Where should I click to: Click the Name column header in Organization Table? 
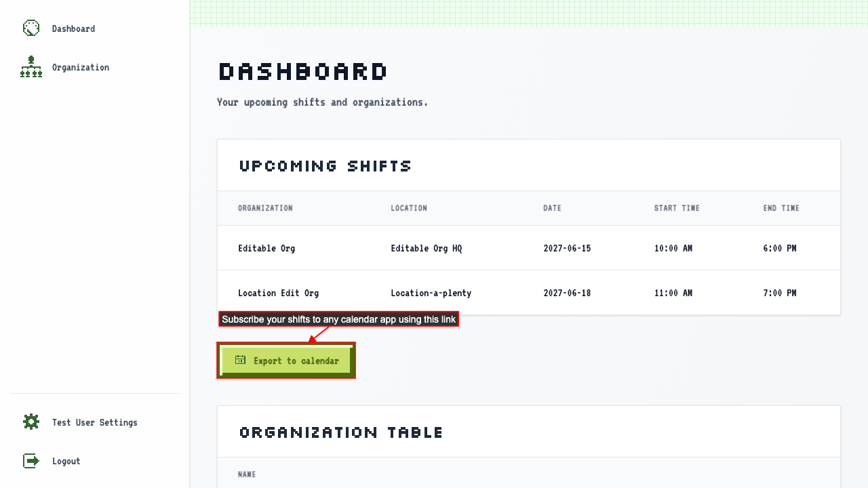click(x=247, y=474)
